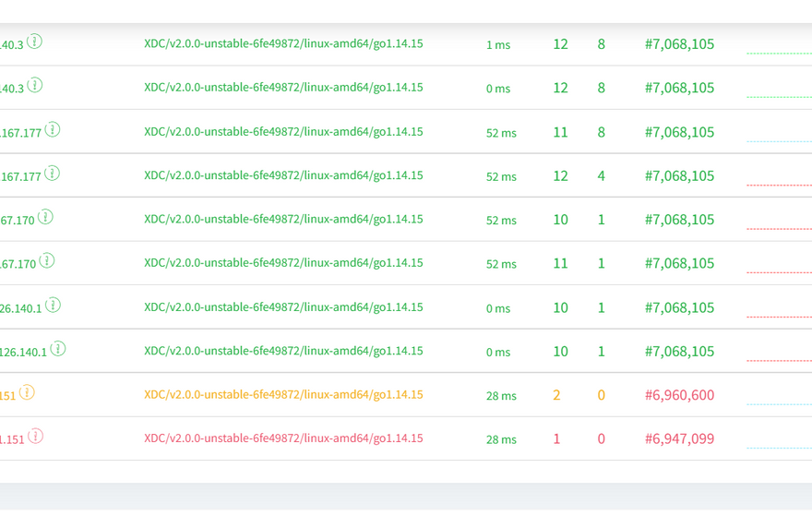Click the 1 ms latency value
The image size is (812, 528).
[498, 45]
